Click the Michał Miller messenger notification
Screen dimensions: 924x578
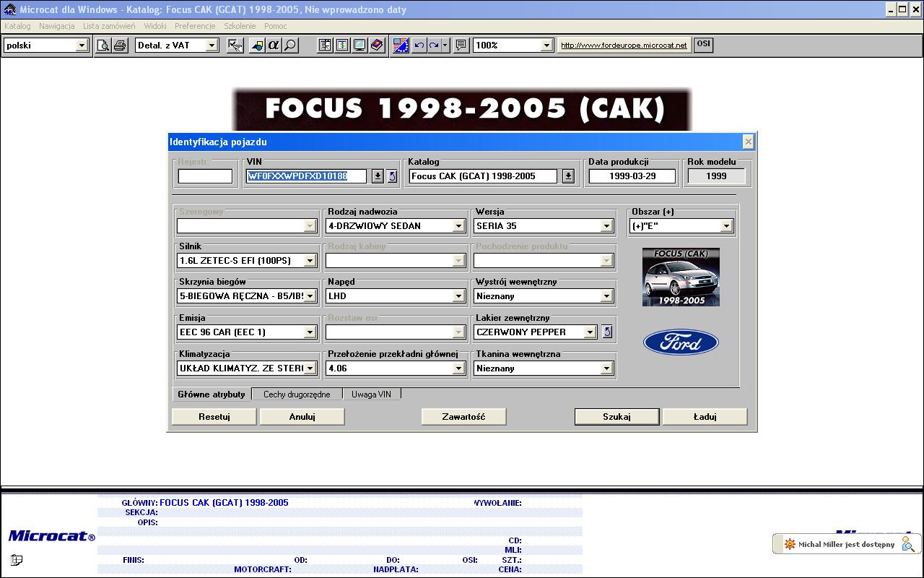coord(846,544)
